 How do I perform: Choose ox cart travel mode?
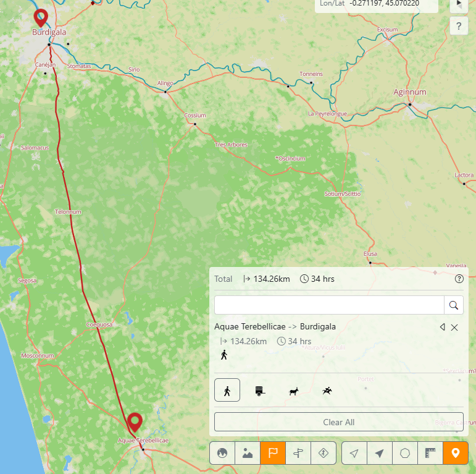[x=260, y=391]
